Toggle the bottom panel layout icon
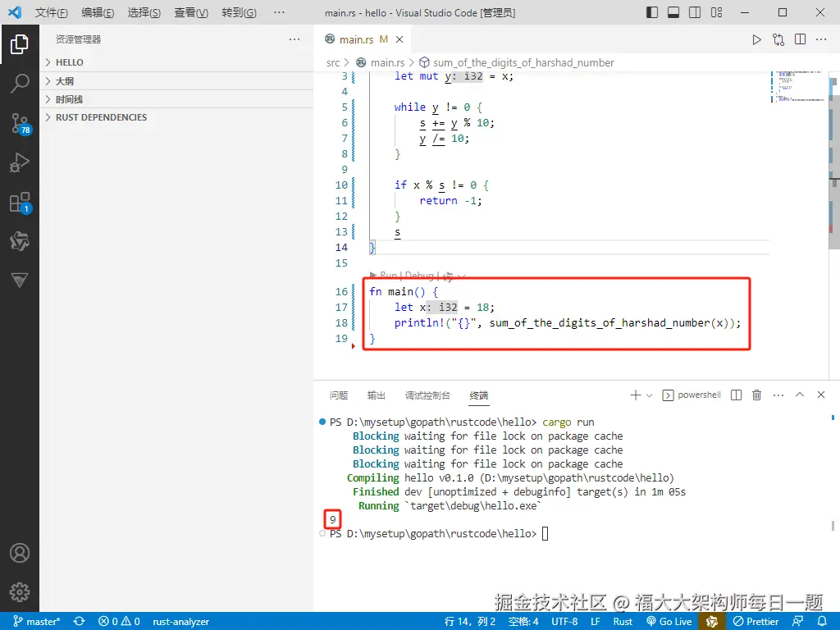 click(673, 12)
